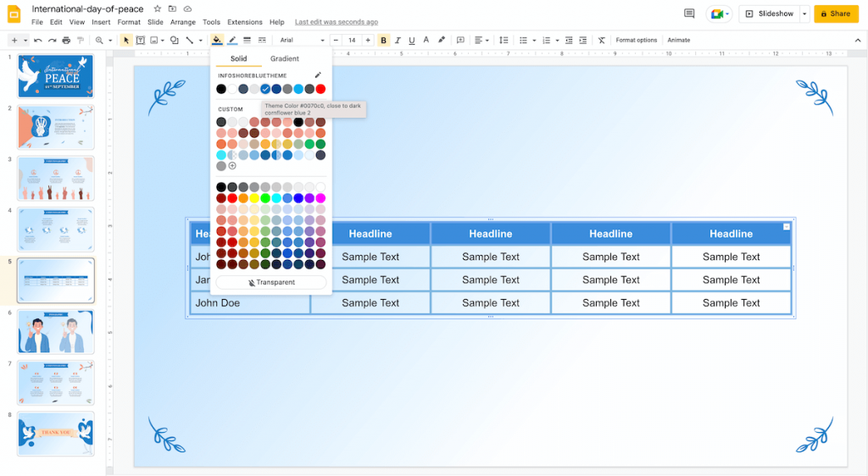Switch to the Gradient tab

click(284, 58)
